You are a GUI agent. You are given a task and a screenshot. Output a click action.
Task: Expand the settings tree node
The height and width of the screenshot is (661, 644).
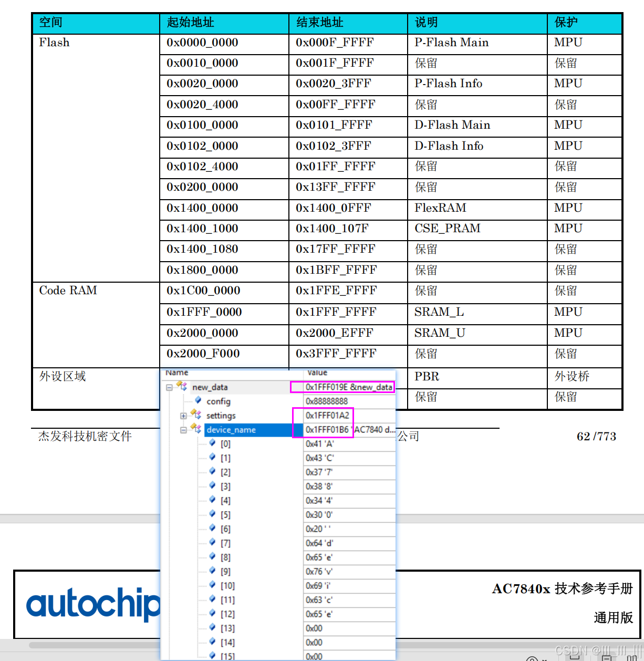click(x=183, y=416)
